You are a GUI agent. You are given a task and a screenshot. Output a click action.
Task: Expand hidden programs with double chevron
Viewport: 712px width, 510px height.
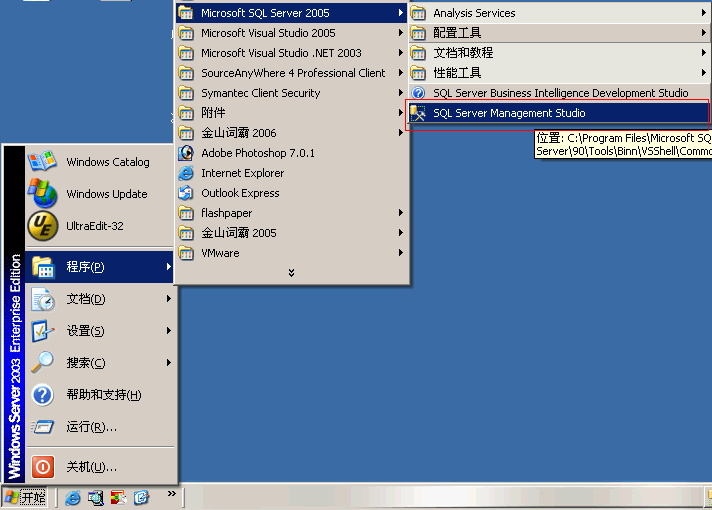292,272
